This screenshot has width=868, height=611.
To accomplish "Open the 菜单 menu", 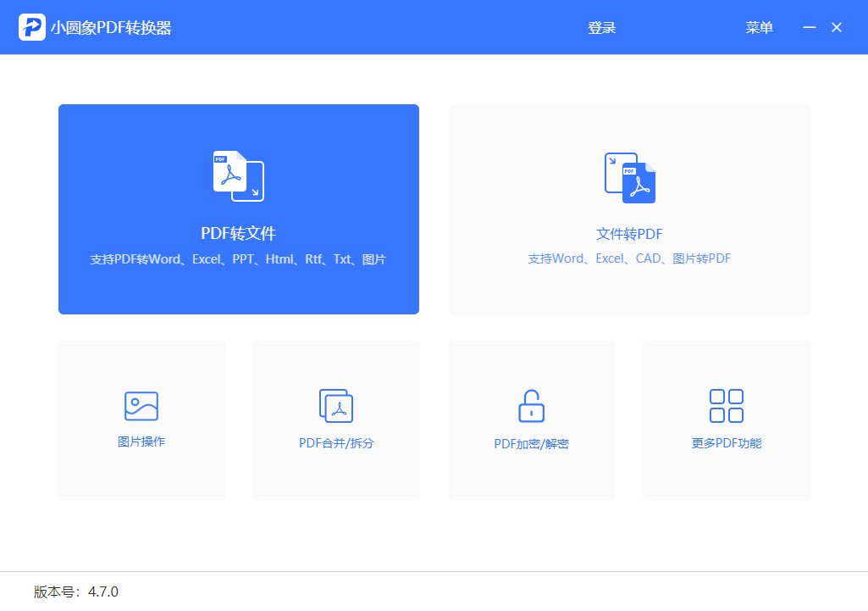I will pos(759,27).
